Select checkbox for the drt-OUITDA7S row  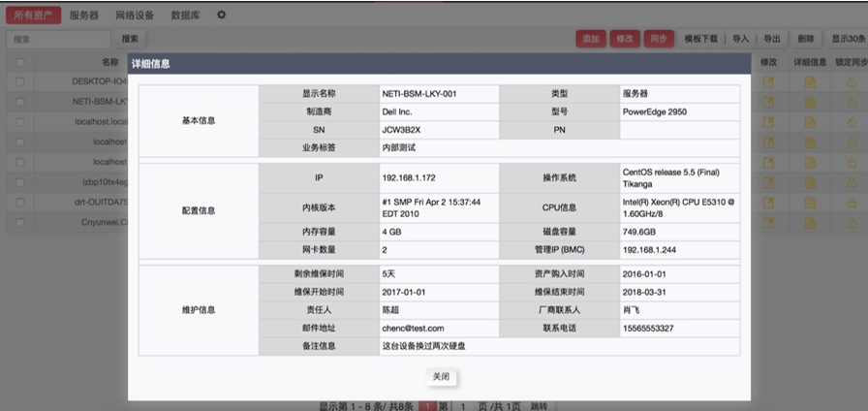tap(19, 202)
